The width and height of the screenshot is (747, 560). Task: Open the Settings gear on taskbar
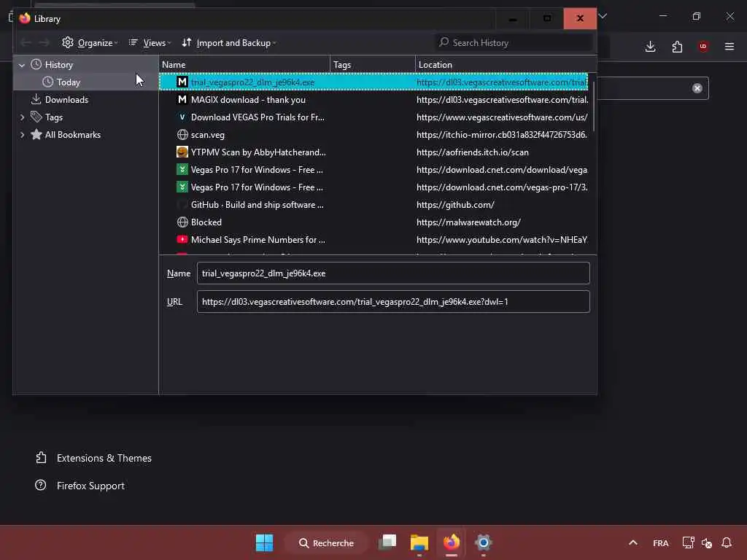[x=483, y=542]
